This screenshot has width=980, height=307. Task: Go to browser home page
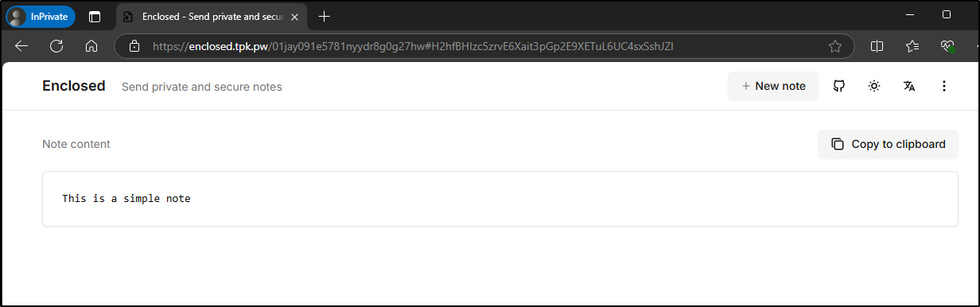pyautogui.click(x=91, y=46)
